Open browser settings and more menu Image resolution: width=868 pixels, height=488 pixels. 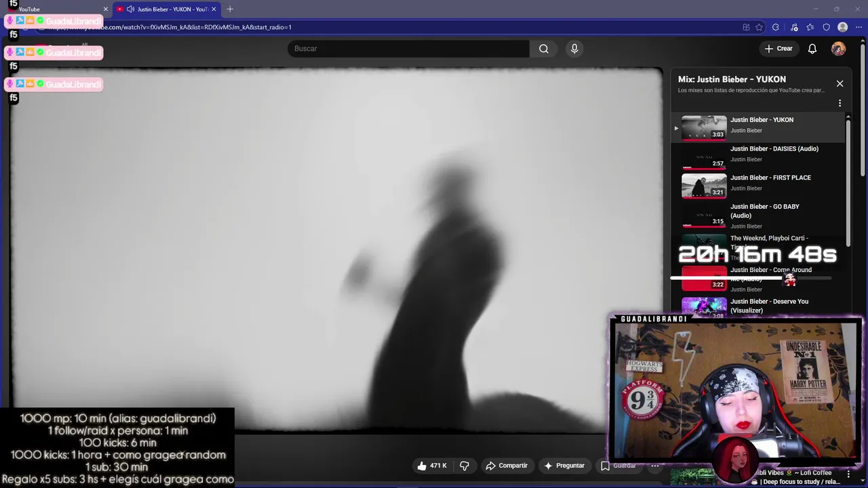coord(859,27)
